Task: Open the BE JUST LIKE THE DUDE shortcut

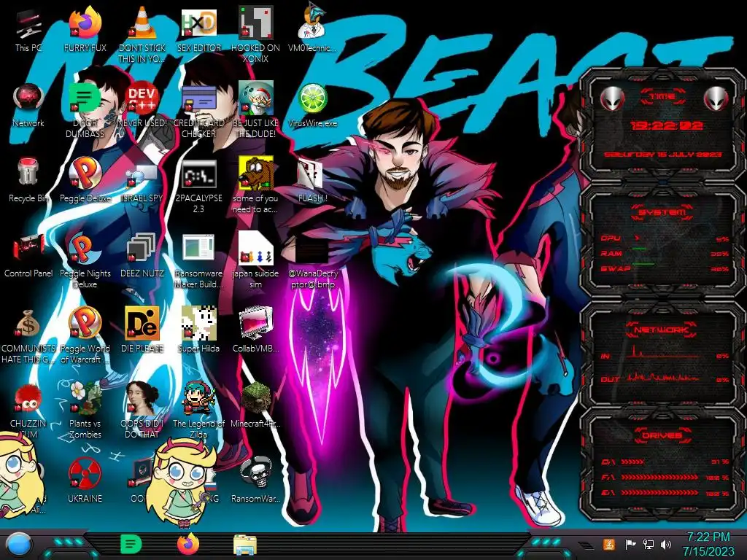Action: (256, 111)
